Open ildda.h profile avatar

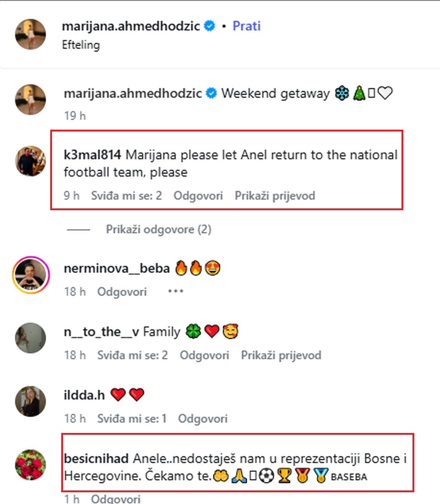point(30,401)
